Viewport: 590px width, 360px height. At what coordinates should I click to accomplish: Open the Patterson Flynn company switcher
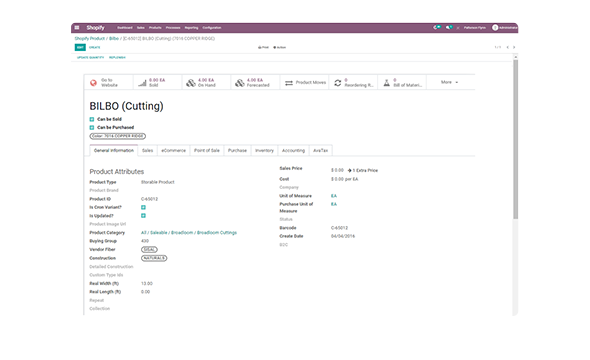[x=474, y=28]
